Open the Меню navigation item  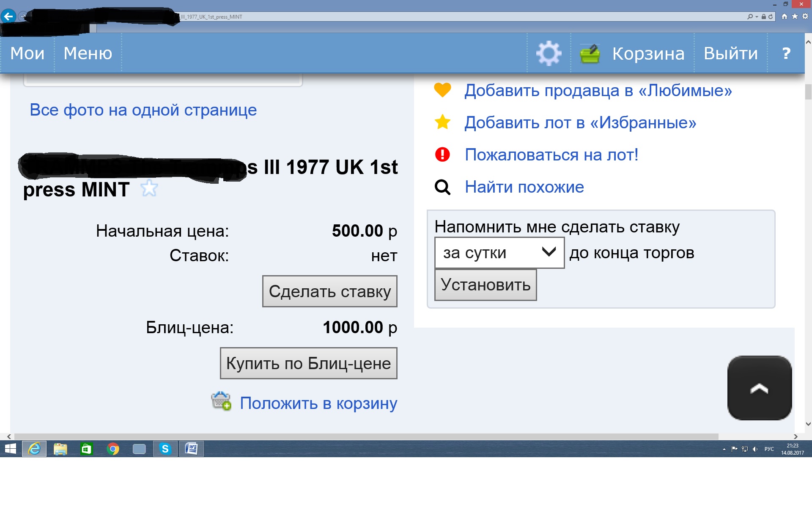(x=88, y=53)
